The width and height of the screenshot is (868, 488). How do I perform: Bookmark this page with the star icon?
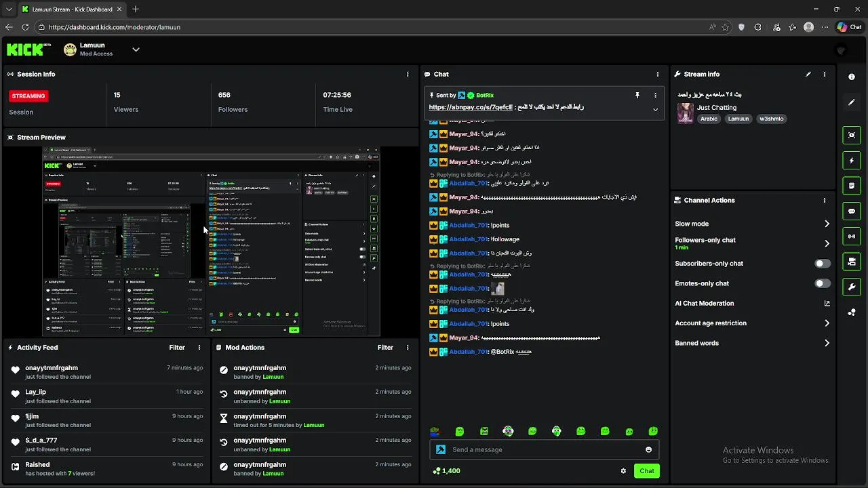(725, 27)
